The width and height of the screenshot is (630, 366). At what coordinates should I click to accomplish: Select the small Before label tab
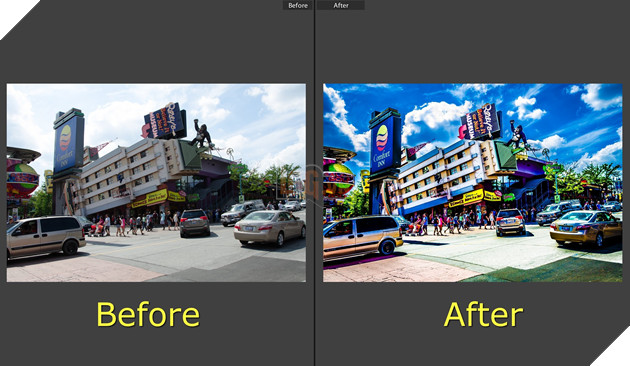(x=298, y=5)
